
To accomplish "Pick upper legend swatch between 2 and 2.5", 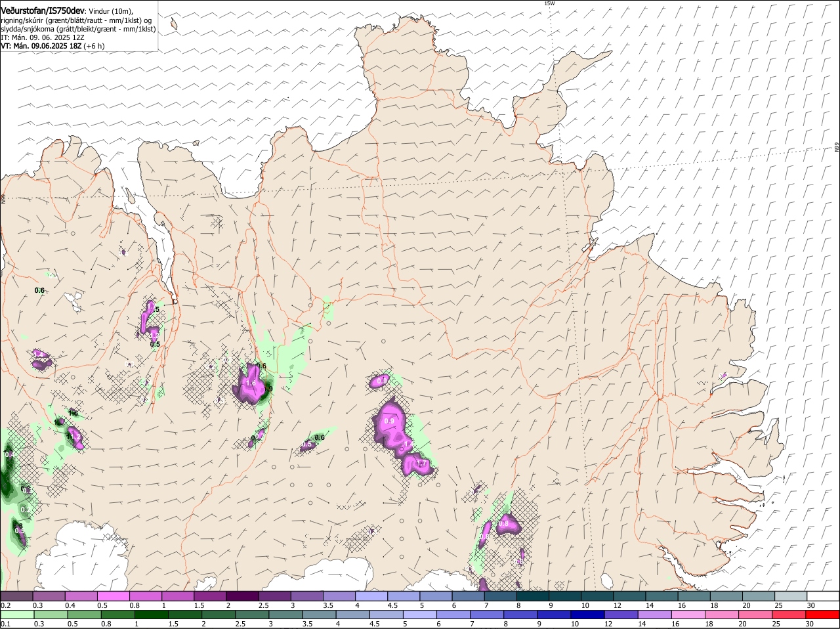I will [242, 596].
